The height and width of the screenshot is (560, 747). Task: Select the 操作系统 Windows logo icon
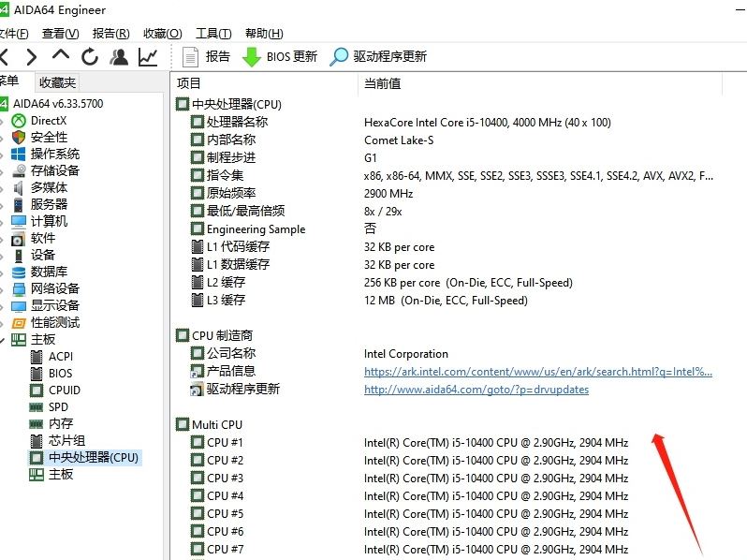[19, 155]
